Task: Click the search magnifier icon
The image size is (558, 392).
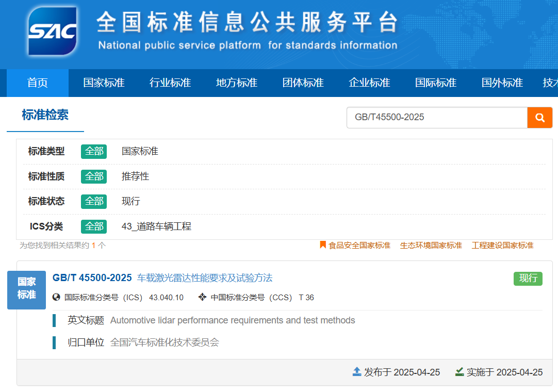Action: pyautogui.click(x=540, y=118)
